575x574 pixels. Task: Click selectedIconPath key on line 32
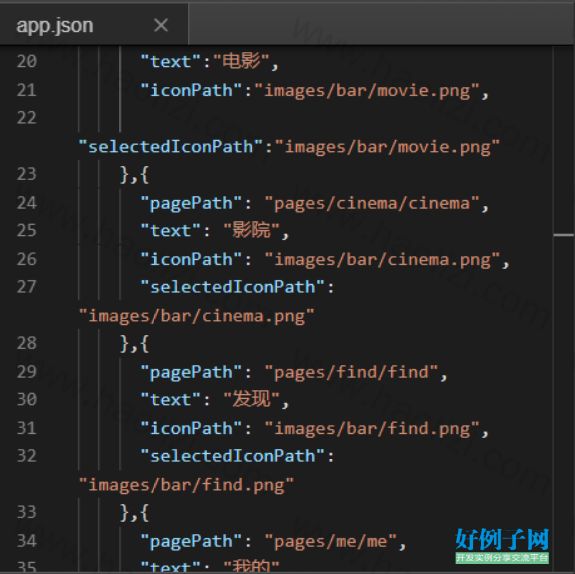233,456
